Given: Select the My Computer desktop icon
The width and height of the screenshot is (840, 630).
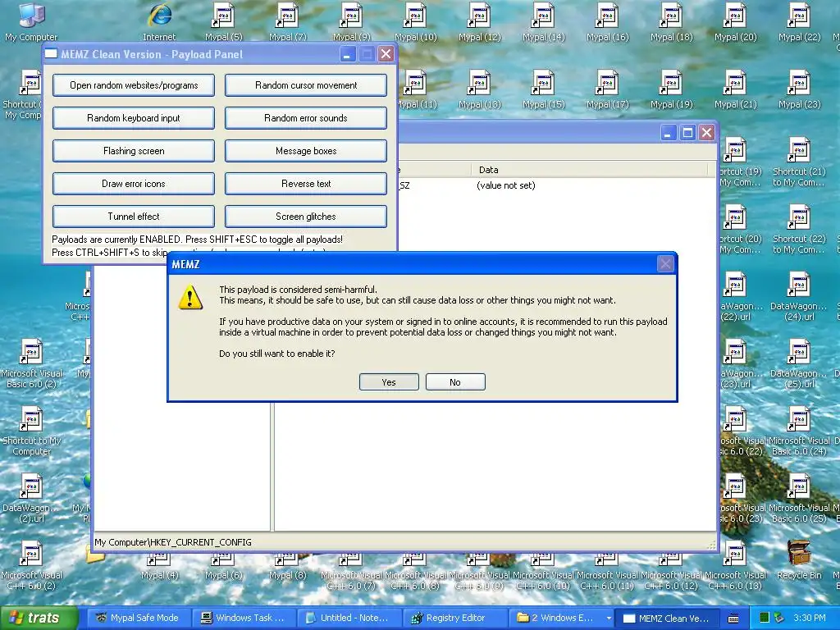Looking at the screenshot, I should pyautogui.click(x=31, y=22).
